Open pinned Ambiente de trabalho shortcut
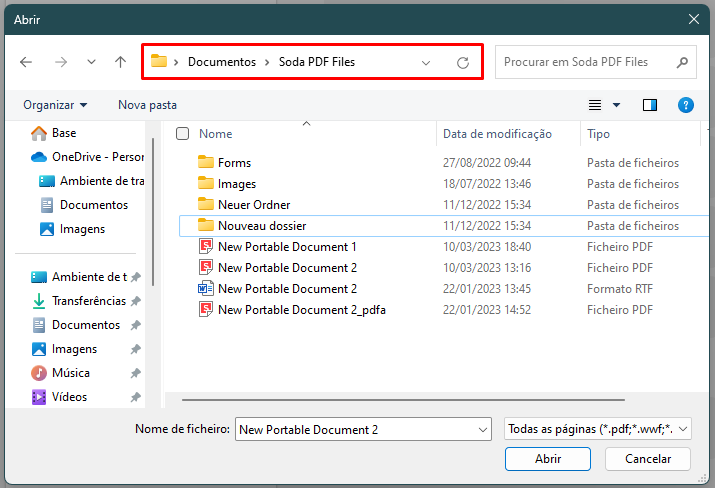Image resolution: width=715 pixels, height=488 pixels. point(79,277)
